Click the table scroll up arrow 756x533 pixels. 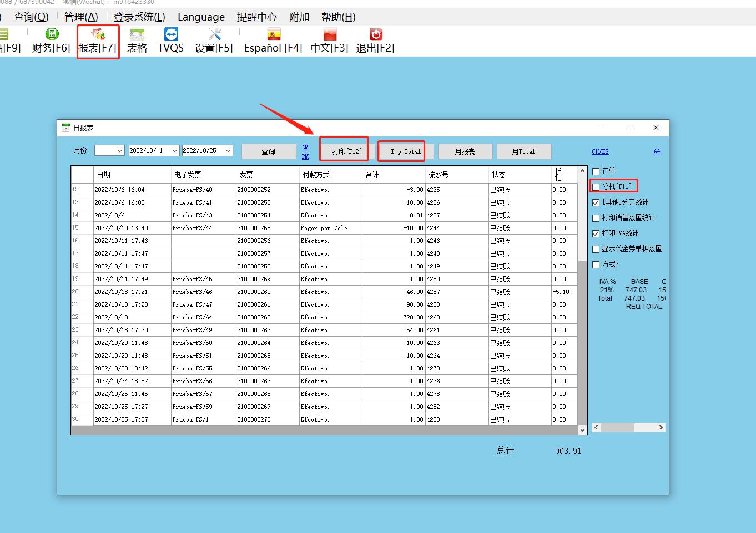coord(582,171)
